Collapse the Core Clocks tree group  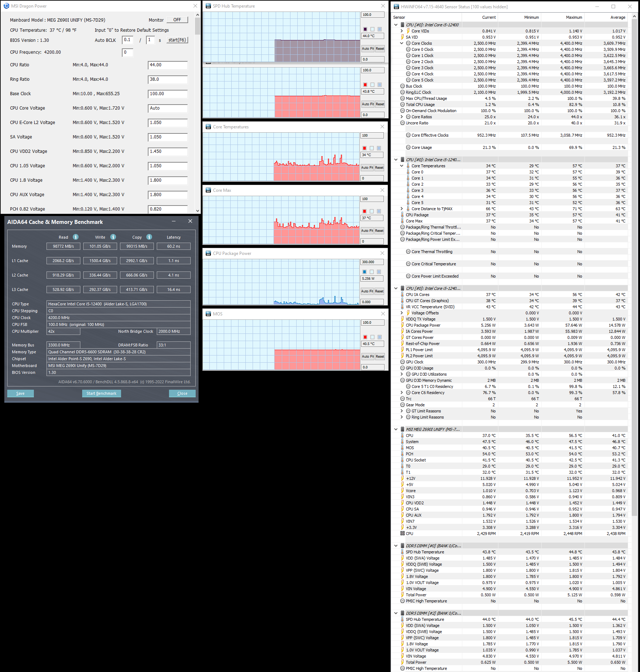coord(402,43)
